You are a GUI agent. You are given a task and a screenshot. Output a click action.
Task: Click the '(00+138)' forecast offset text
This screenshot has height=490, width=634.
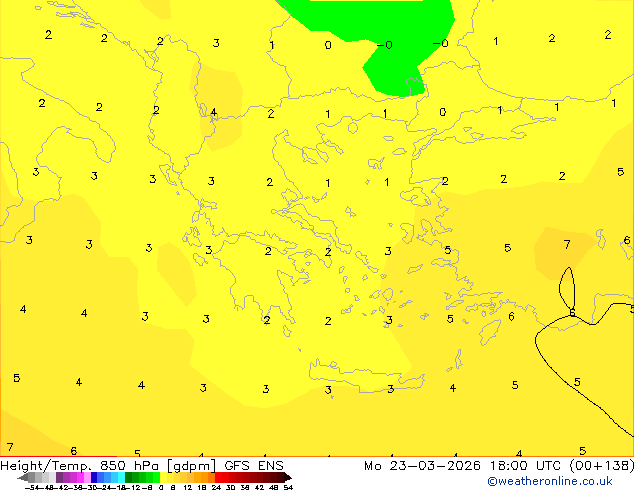[x=602, y=466]
